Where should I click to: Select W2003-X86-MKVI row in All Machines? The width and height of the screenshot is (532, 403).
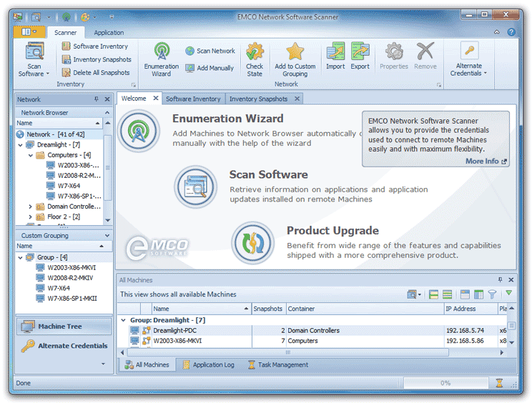point(312,341)
